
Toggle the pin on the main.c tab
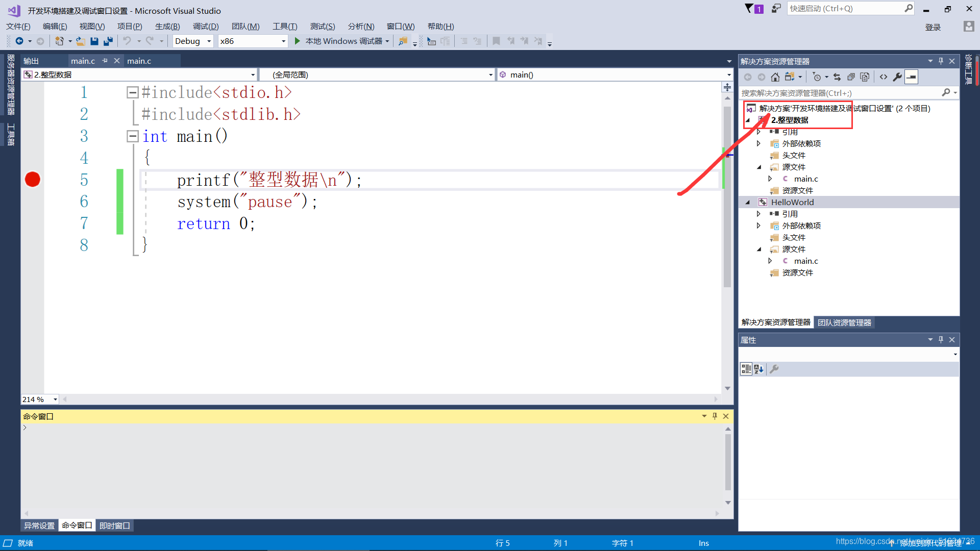click(105, 61)
